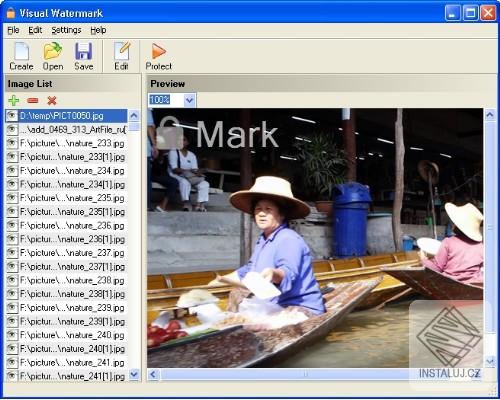Open the Settings menu
Screen dimensions: 500x400
(66, 30)
